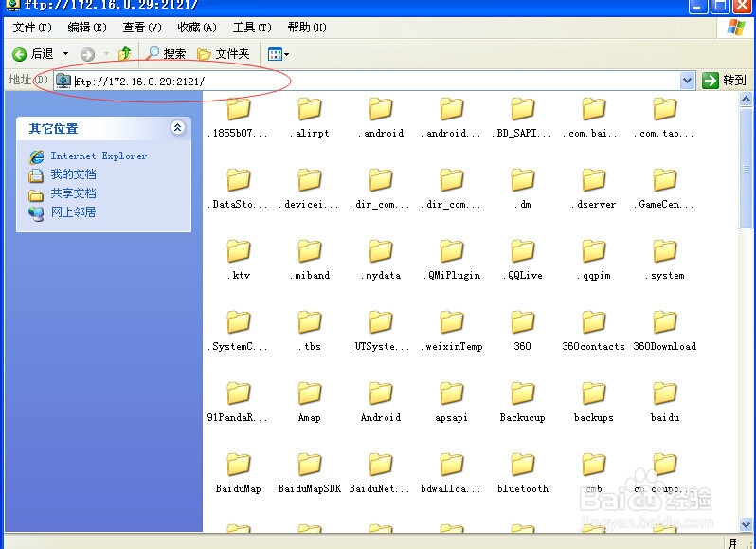Click the Back (后退) button
Image resolution: width=756 pixels, height=549 pixels.
coord(33,54)
